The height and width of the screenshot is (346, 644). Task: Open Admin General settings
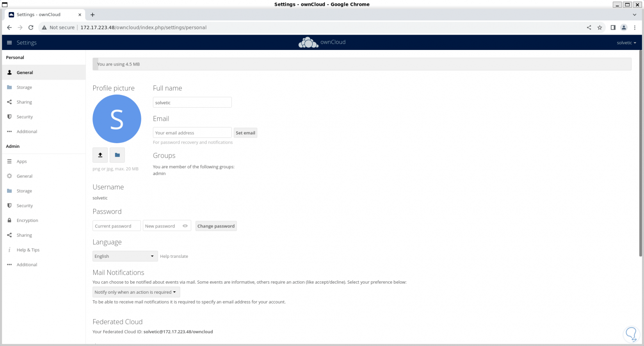pyautogui.click(x=44, y=176)
